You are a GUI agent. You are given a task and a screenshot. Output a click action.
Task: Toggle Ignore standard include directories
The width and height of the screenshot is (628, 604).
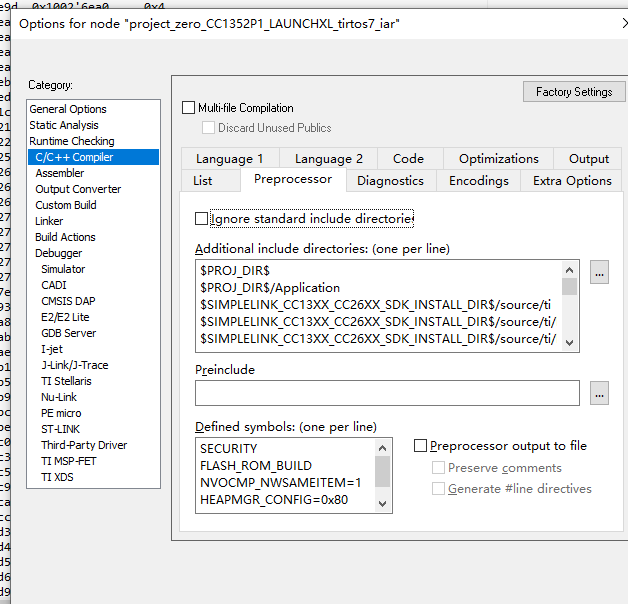202,218
